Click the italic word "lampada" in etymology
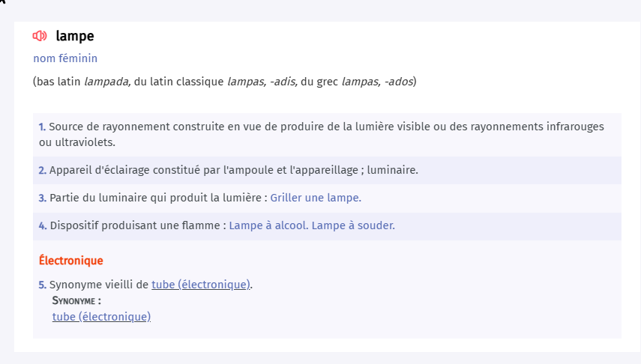 [x=107, y=81]
